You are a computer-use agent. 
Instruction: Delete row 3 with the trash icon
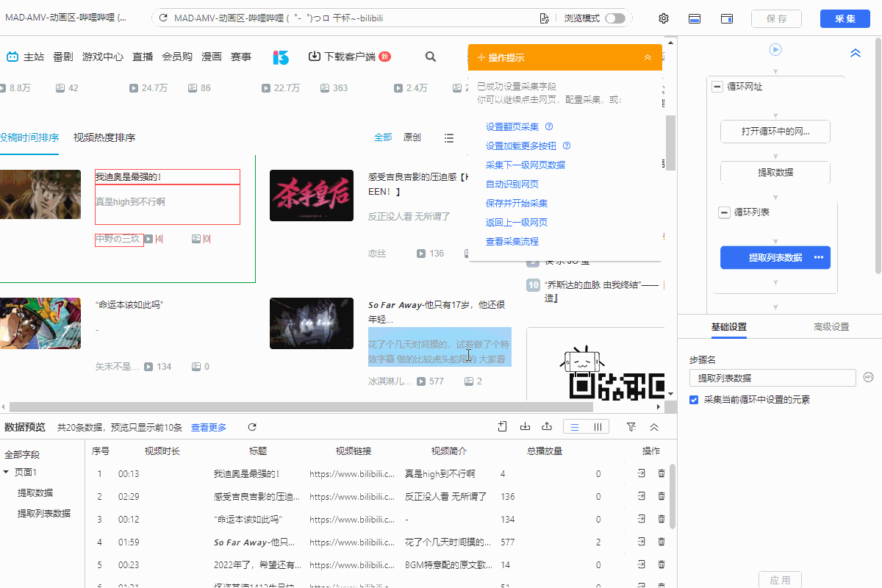point(661,519)
